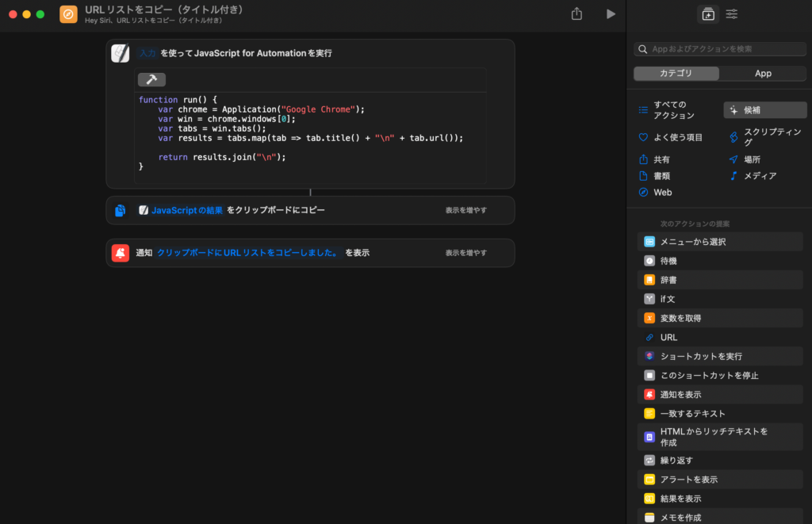Viewport: 812px width, 524px height.
Task: Switch to the App tab
Action: [763, 74]
